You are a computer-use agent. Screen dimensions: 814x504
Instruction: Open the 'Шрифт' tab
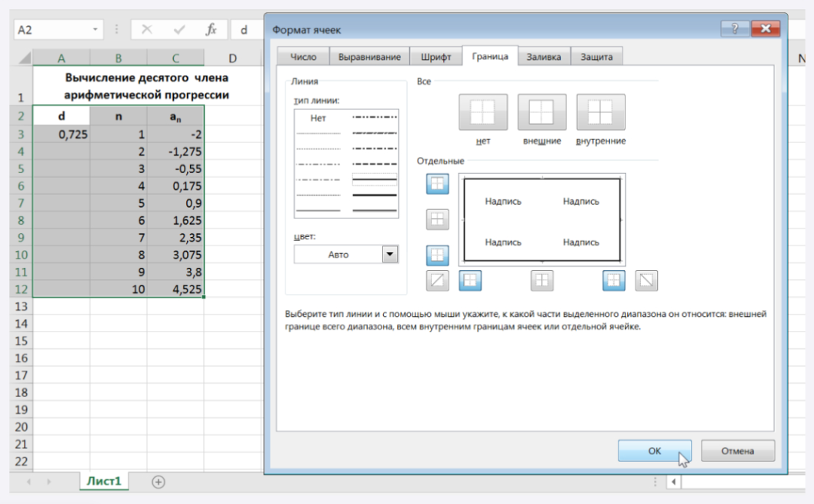[x=435, y=57]
